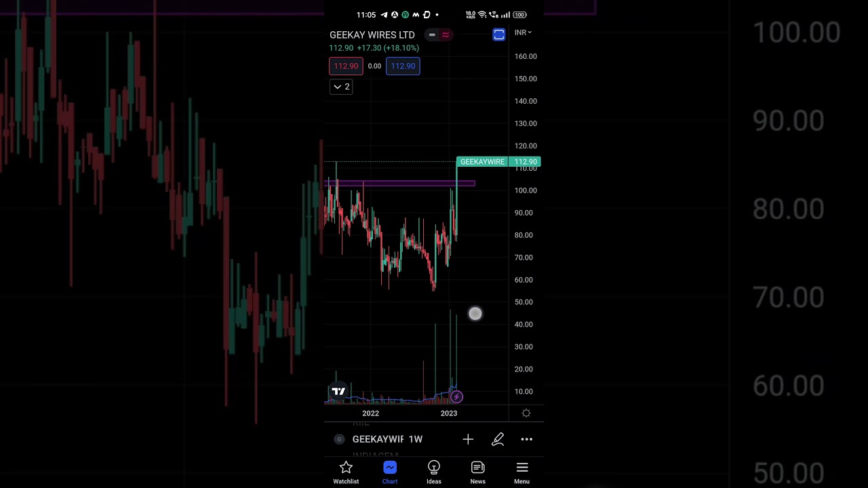Expand the collapsed indicators chevron 2
The height and width of the screenshot is (488, 868).
pos(341,87)
